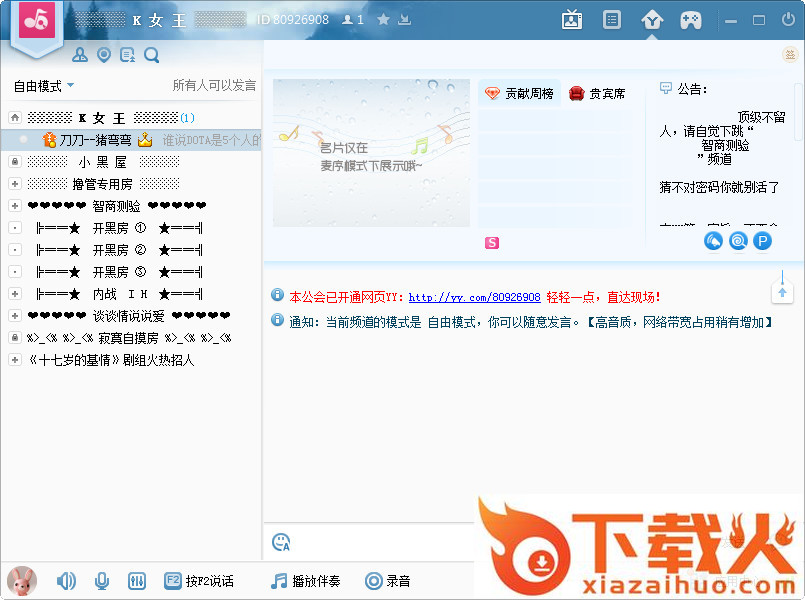Click the 按F2说话 push-to-talk button
The image size is (805, 600).
point(199,581)
